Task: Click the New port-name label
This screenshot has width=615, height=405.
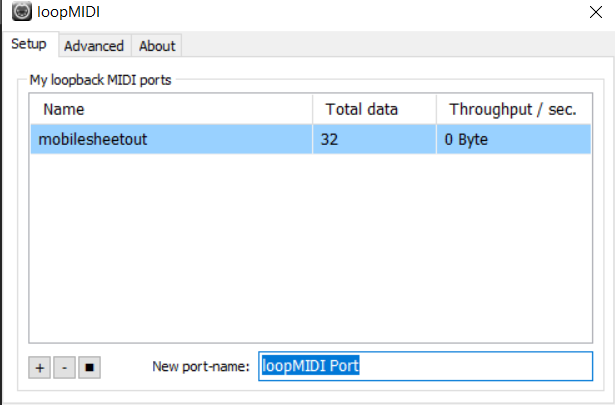Action: pyautogui.click(x=200, y=367)
